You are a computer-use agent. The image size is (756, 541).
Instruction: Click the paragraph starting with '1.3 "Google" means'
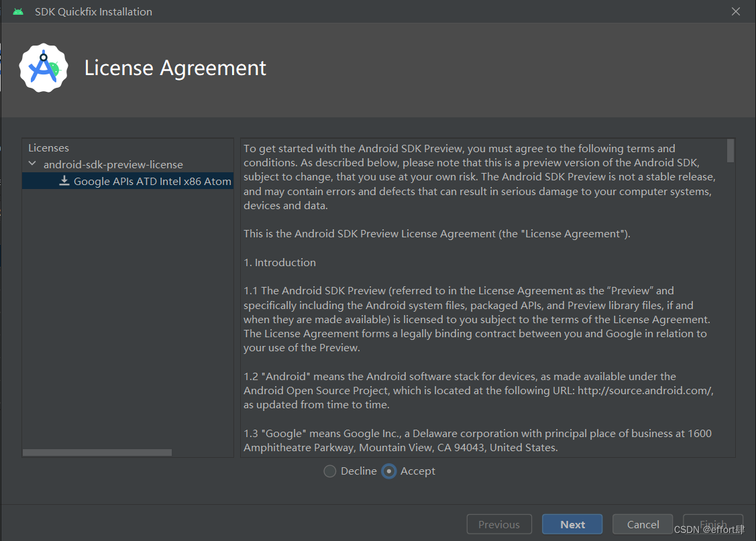click(478, 440)
